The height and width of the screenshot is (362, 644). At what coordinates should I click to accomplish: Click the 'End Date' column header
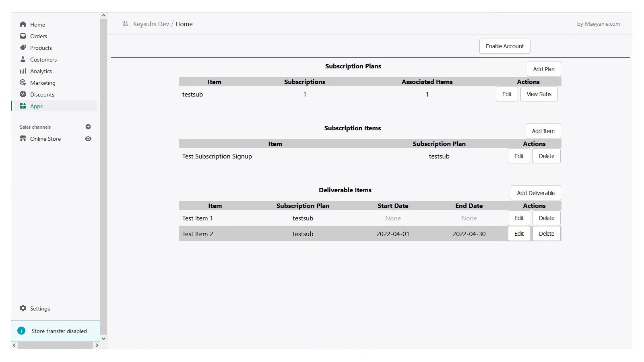tap(469, 206)
